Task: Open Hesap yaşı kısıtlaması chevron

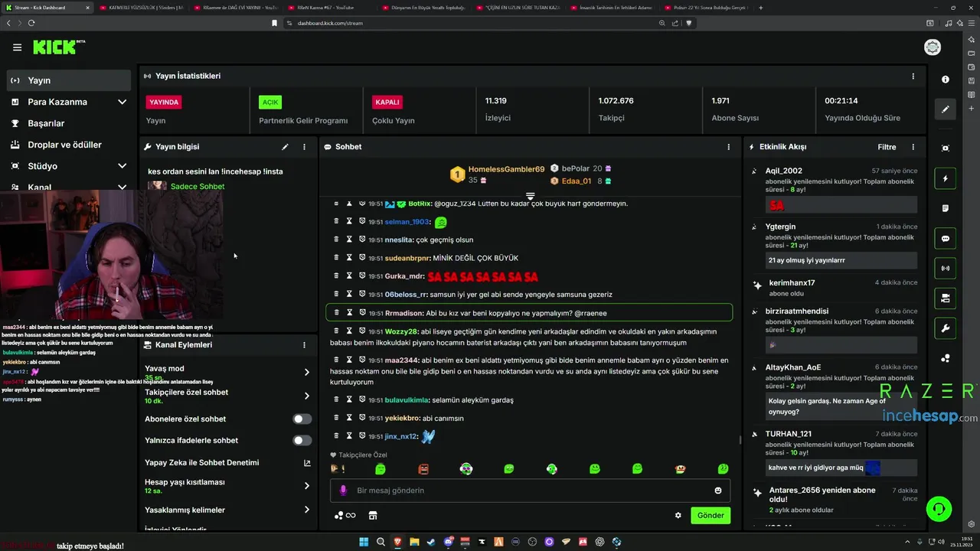Action: pyautogui.click(x=307, y=486)
